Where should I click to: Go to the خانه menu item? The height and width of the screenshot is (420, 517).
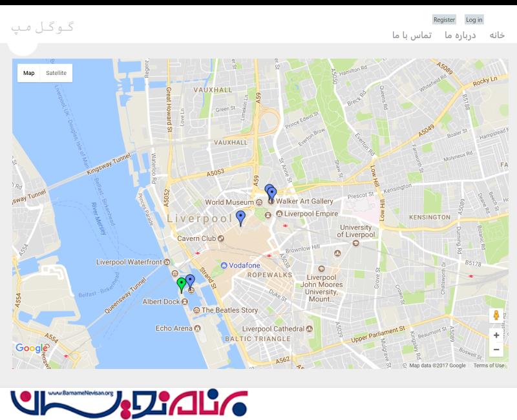497,35
